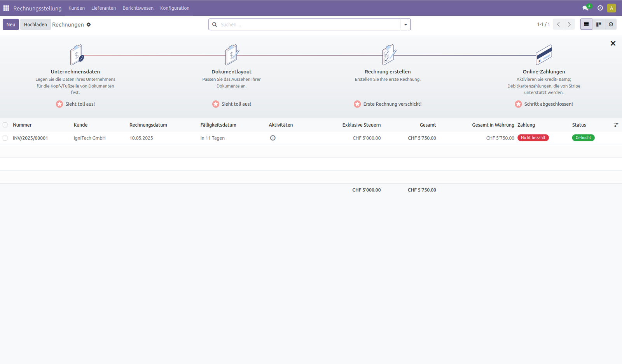Open the Berichtswesen menu
622x364 pixels.
click(138, 8)
